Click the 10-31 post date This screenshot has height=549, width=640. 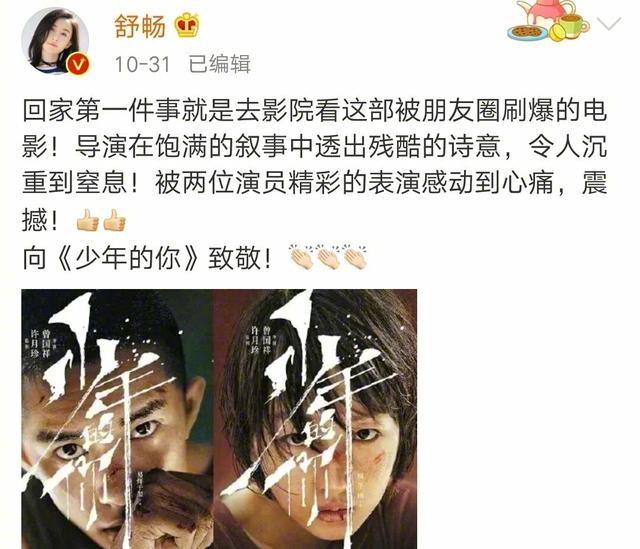coord(142,64)
